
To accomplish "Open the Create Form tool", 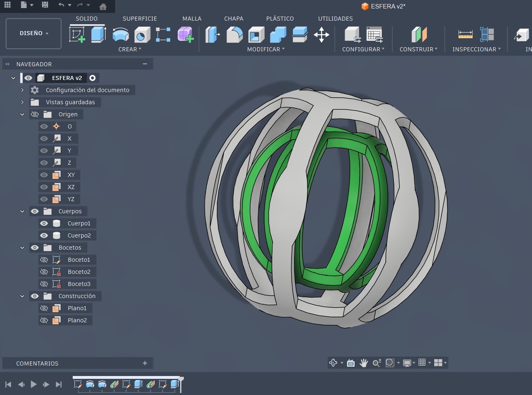I will (185, 35).
